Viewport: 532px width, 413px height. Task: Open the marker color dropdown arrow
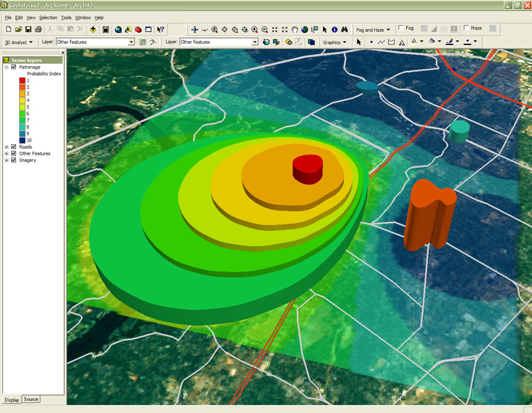click(x=475, y=41)
